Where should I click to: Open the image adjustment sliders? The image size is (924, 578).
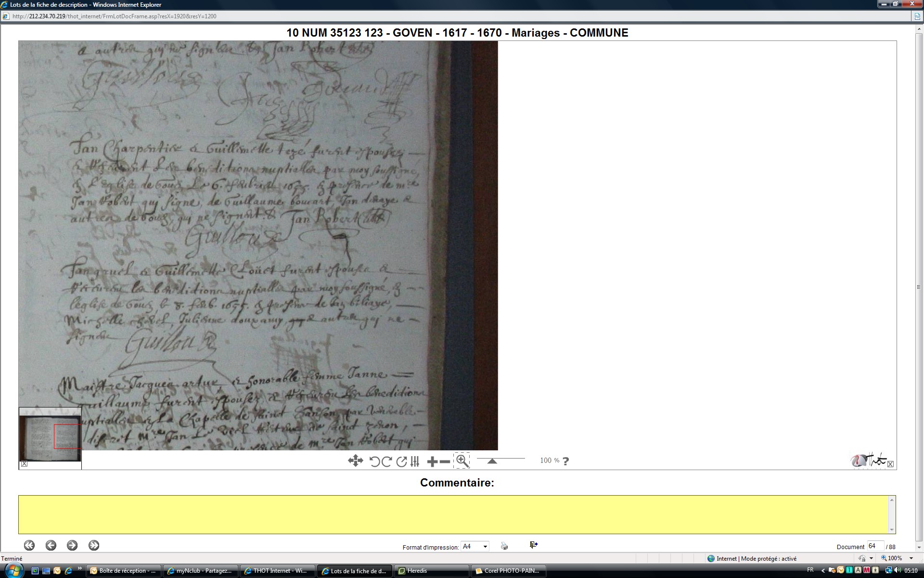415,461
